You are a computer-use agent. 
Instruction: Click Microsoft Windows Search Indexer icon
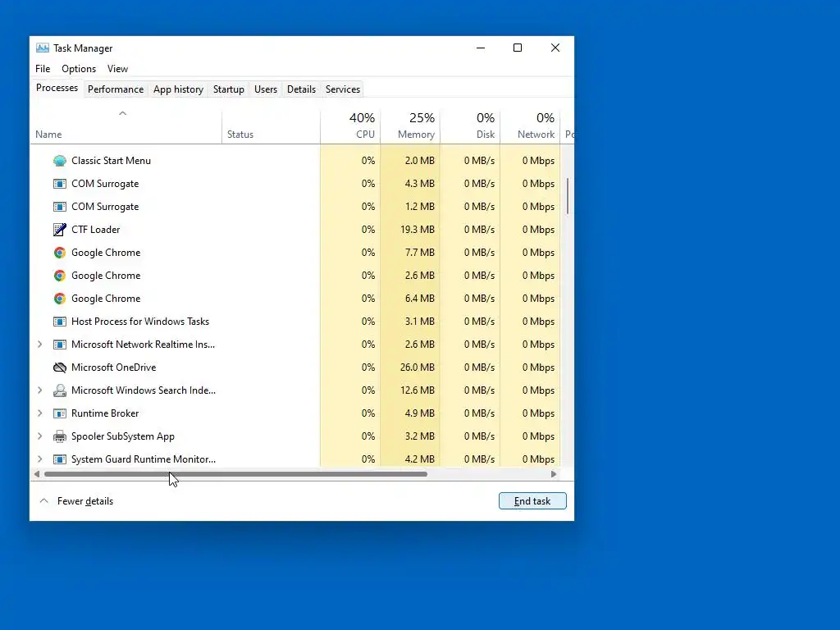[x=59, y=390]
